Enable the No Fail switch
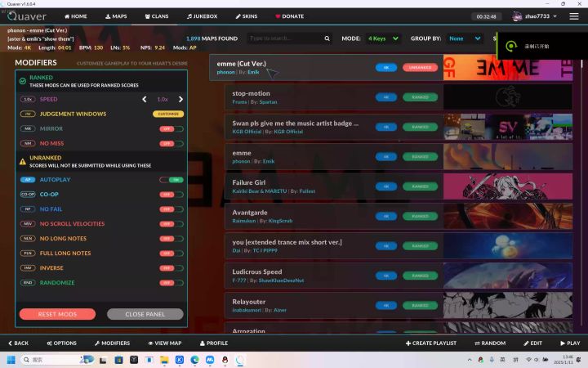Viewport: 588px width, 368px height. 171,209
